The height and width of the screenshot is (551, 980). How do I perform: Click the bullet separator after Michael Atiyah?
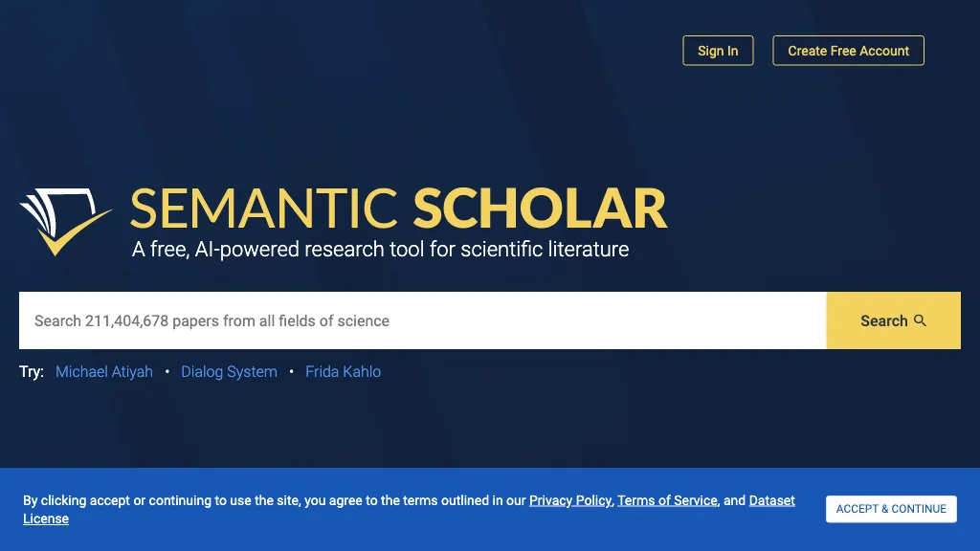coord(167,372)
